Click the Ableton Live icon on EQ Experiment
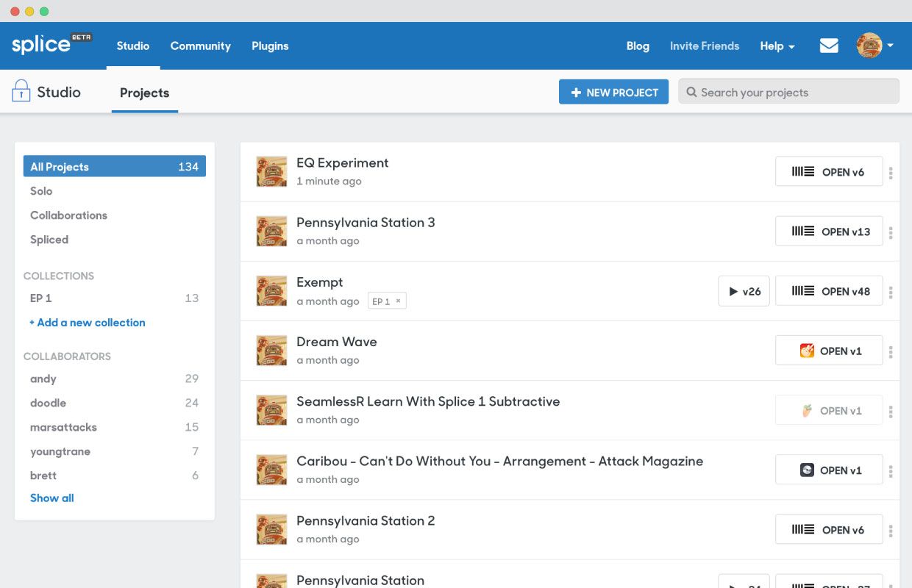Screen dimensions: 912x588 click(x=802, y=171)
